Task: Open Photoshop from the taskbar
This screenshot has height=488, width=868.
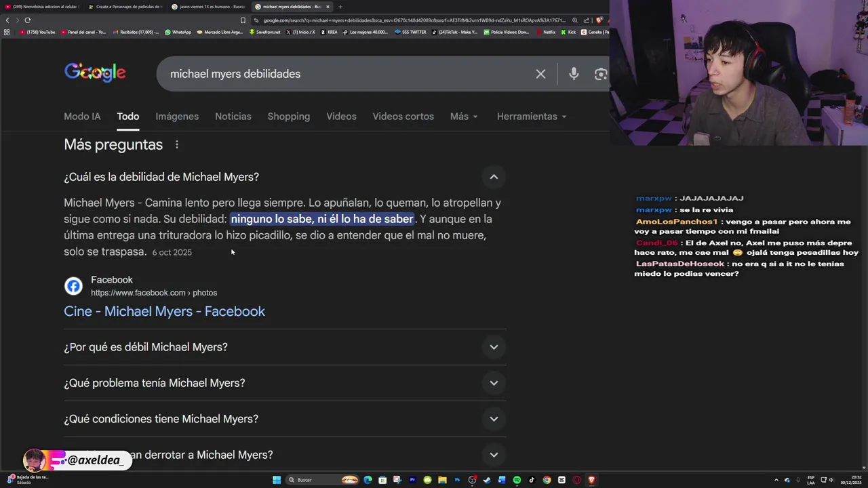Action: click(x=458, y=480)
